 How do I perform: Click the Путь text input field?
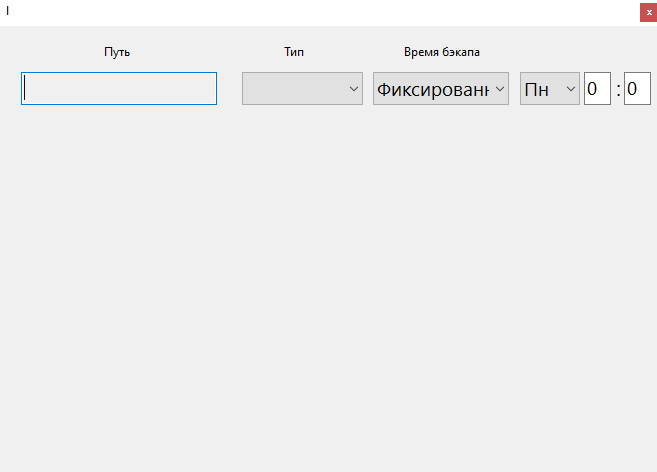(118, 88)
